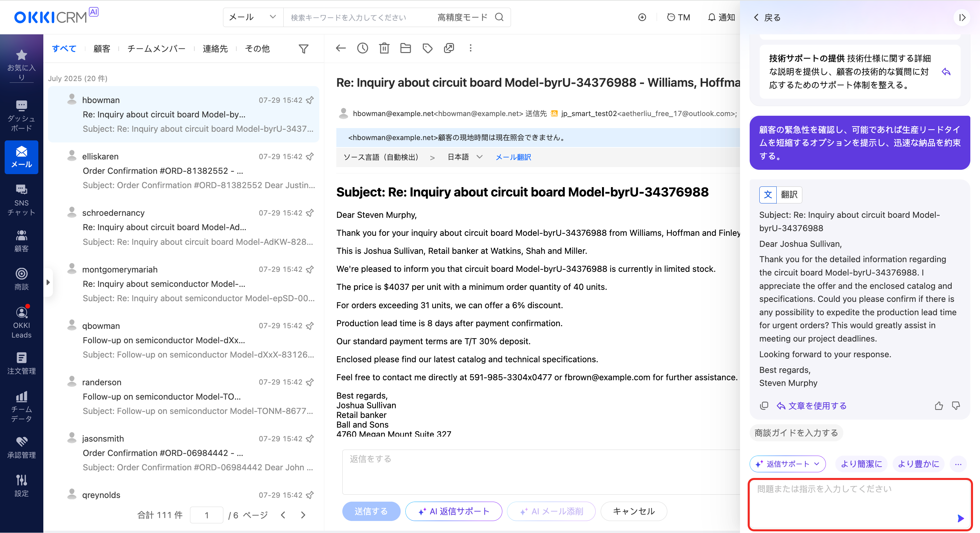The image size is (980, 533).
Task: Go to previous mail list page
Action: (283, 515)
